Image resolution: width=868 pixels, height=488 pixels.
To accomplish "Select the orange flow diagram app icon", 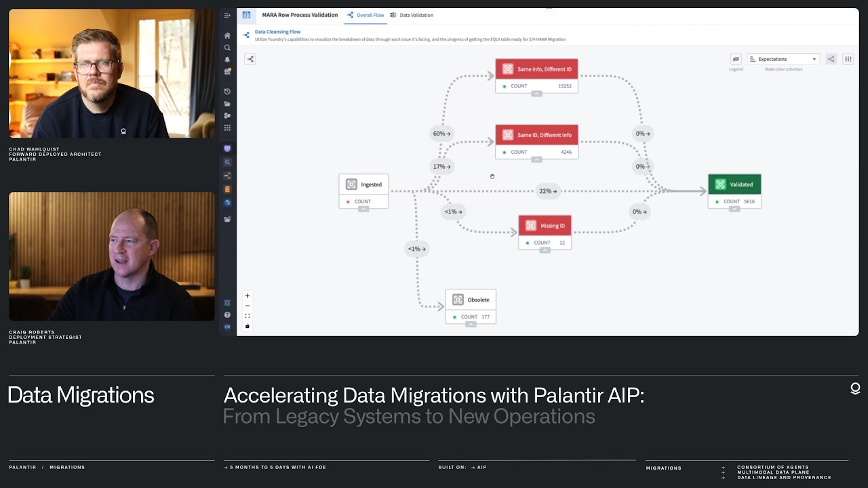I will click(x=227, y=176).
